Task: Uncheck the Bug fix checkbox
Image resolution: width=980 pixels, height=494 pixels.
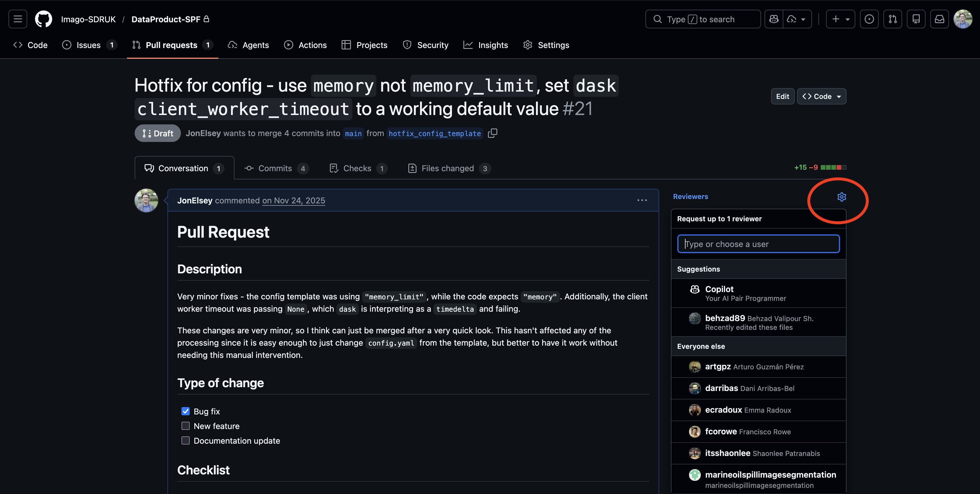Action: click(x=186, y=411)
